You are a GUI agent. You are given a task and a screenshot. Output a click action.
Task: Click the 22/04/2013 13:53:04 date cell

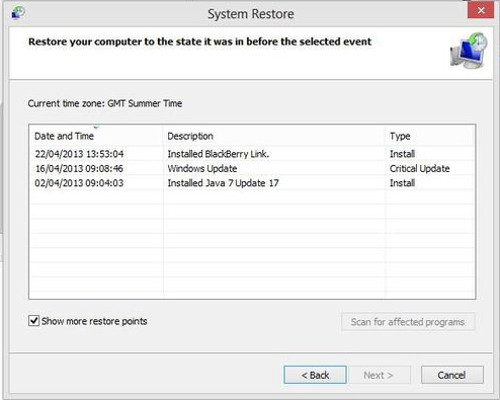point(79,154)
